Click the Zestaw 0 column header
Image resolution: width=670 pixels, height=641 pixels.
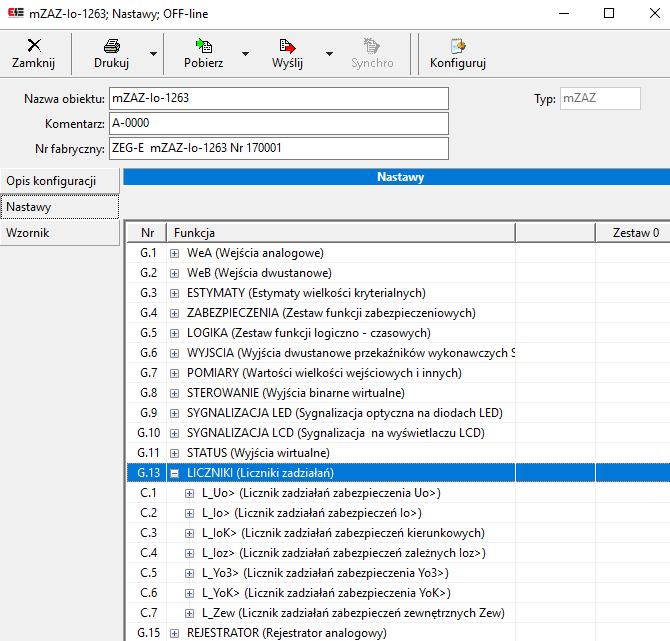(633, 233)
